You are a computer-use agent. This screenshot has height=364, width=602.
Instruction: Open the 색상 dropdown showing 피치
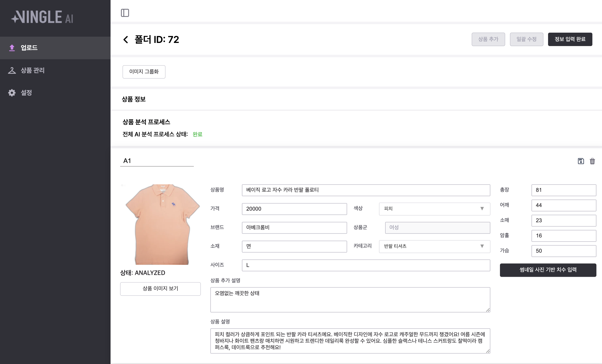point(434,209)
